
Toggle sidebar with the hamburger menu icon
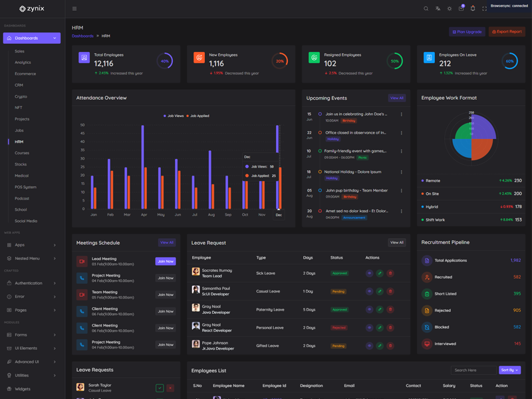[x=74, y=9]
